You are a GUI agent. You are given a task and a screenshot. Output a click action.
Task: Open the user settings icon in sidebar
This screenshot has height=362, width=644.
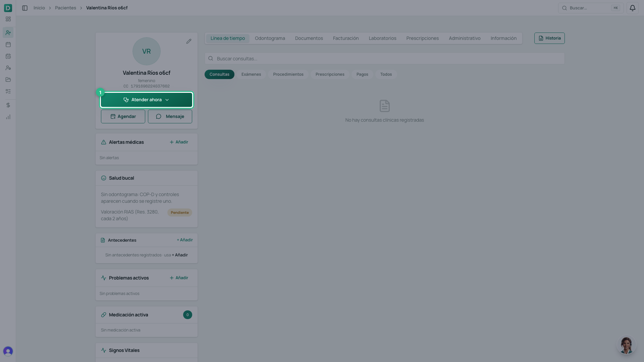click(x=8, y=68)
